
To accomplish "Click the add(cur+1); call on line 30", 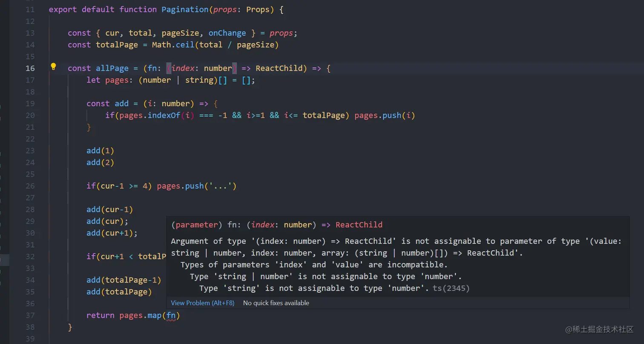I will [112, 233].
